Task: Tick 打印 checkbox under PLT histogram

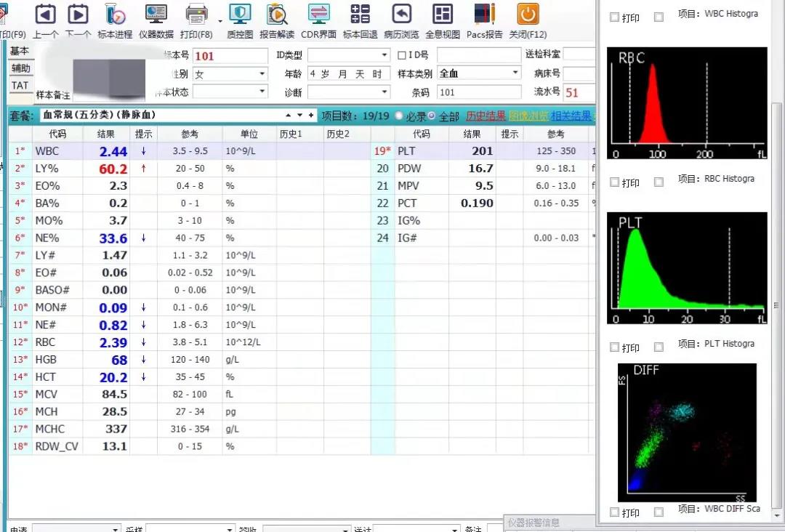Action: click(x=615, y=347)
